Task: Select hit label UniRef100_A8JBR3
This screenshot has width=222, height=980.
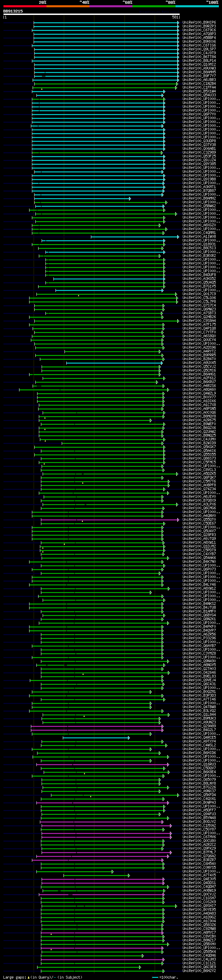Action: (199, 80)
